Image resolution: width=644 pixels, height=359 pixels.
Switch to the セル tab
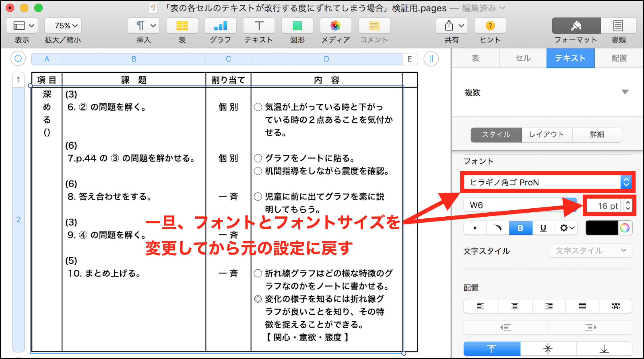click(523, 58)
